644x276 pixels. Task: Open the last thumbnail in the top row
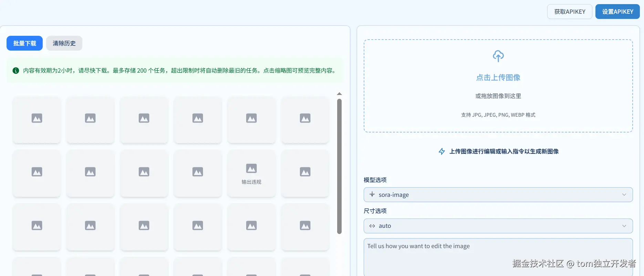305,120
